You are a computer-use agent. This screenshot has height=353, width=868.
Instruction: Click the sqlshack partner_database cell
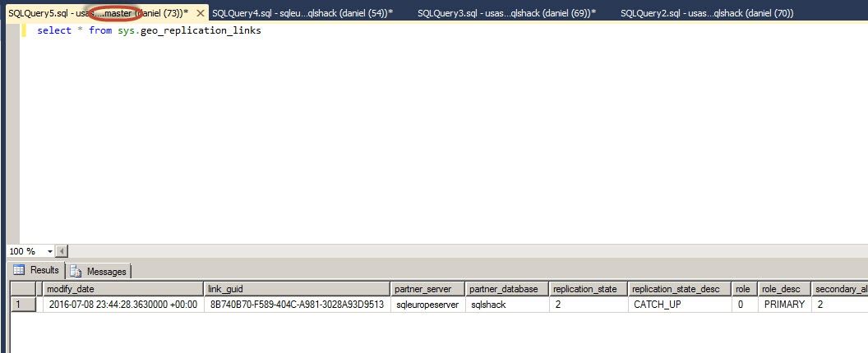coord(507,305)
